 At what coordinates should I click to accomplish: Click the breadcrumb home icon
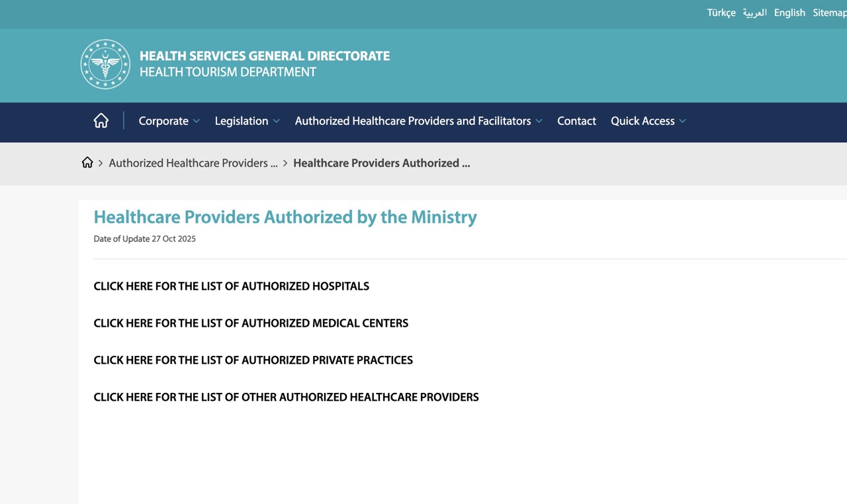(x=87, y=163)
